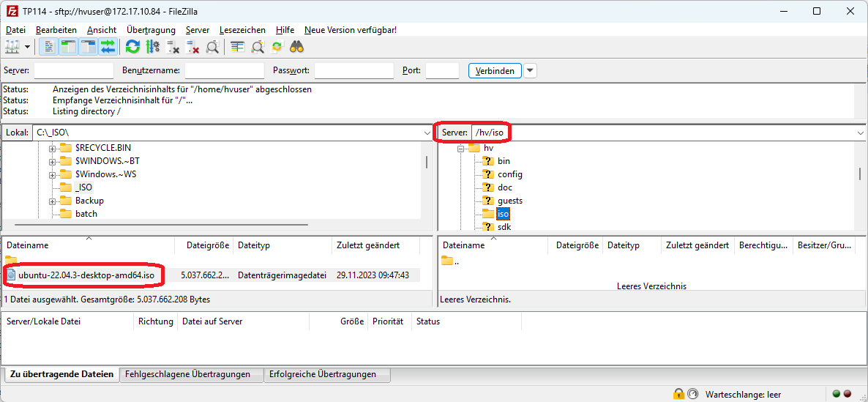Click the local tree horizontal scrollbar
This screenshot has height=402, width=868.
click(161, 224)
